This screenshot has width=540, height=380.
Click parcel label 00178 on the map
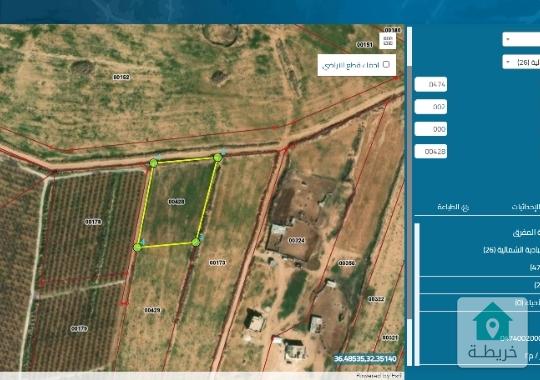pos(93,222)
